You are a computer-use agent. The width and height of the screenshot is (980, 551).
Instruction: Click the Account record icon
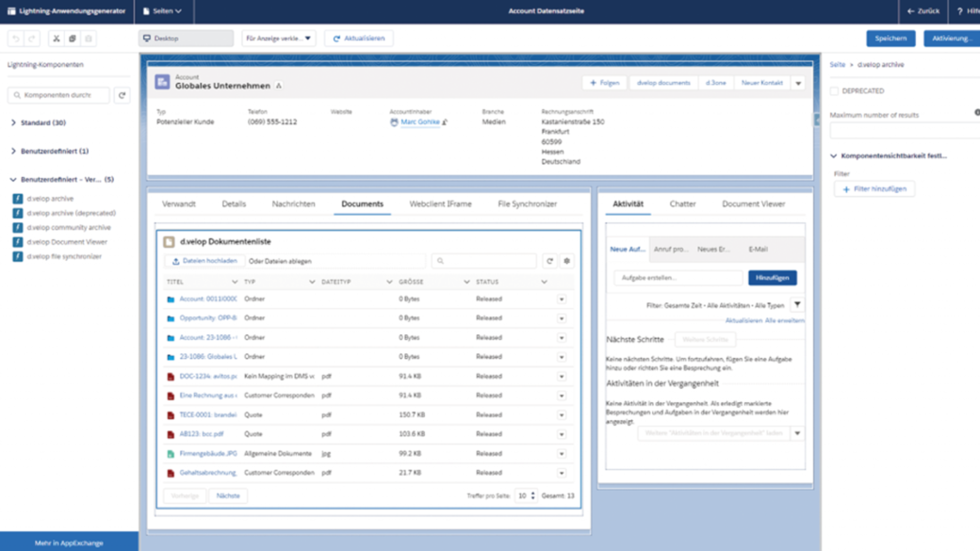(162, 82)
